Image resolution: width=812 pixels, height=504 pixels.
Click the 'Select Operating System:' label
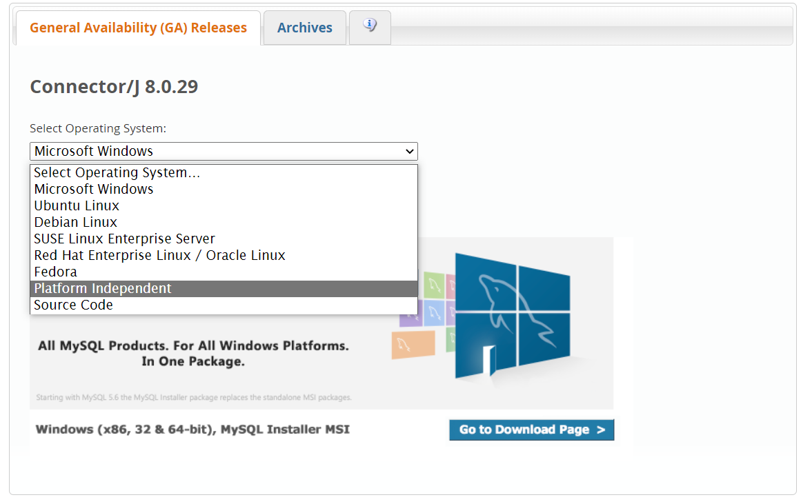point(98,128)
